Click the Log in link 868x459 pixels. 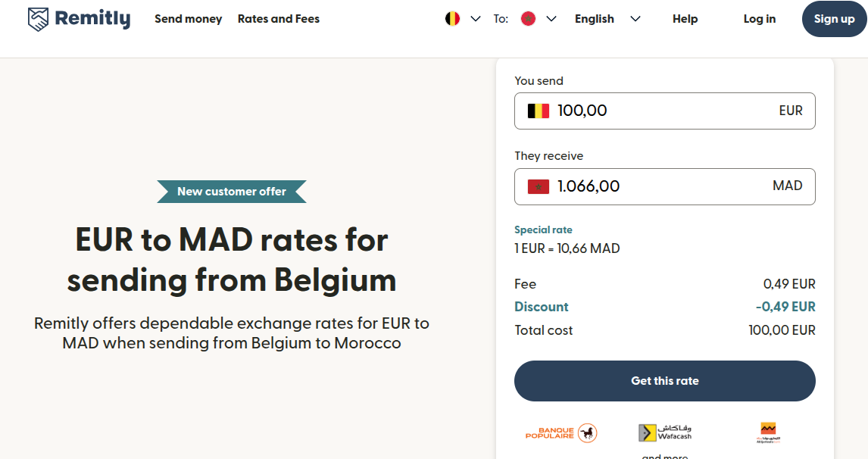[x=760, y=19]
